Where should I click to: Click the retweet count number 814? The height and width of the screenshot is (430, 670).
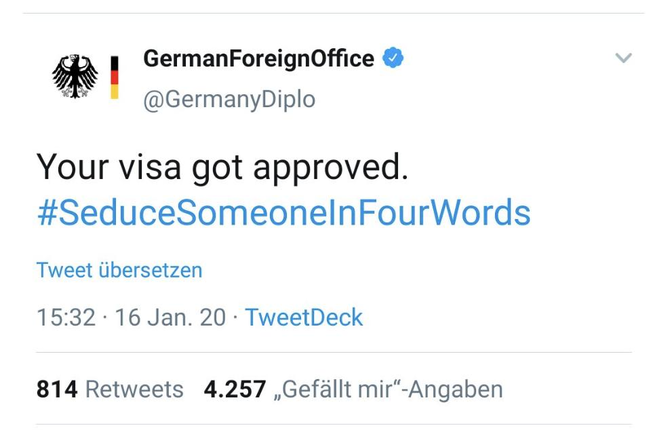pyautogui.click(x=56, y=389)
